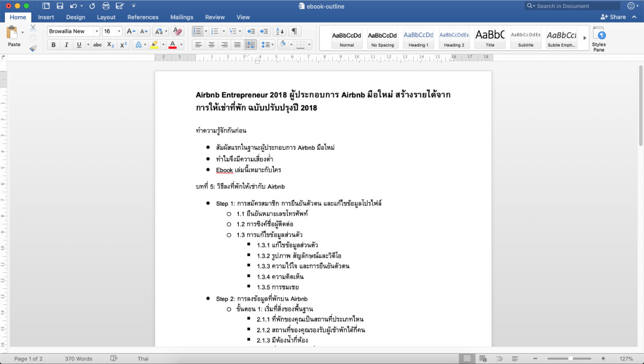Increase font size with the larger A icon
The width and height of the screenshot is (644, 364).
[x=131, y=31]
